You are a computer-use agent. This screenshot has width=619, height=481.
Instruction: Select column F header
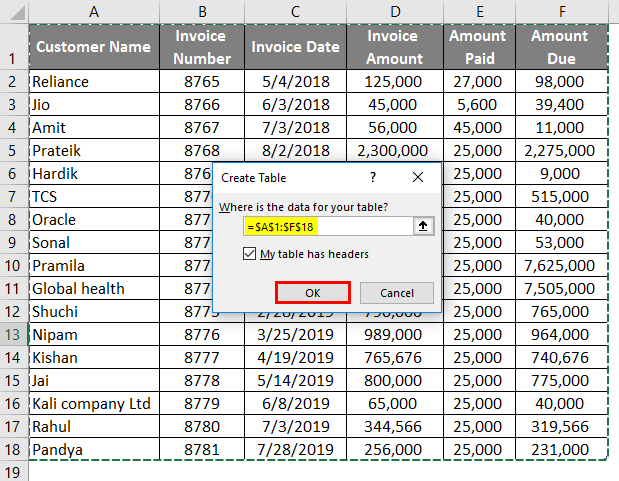[x=559, y=11]
